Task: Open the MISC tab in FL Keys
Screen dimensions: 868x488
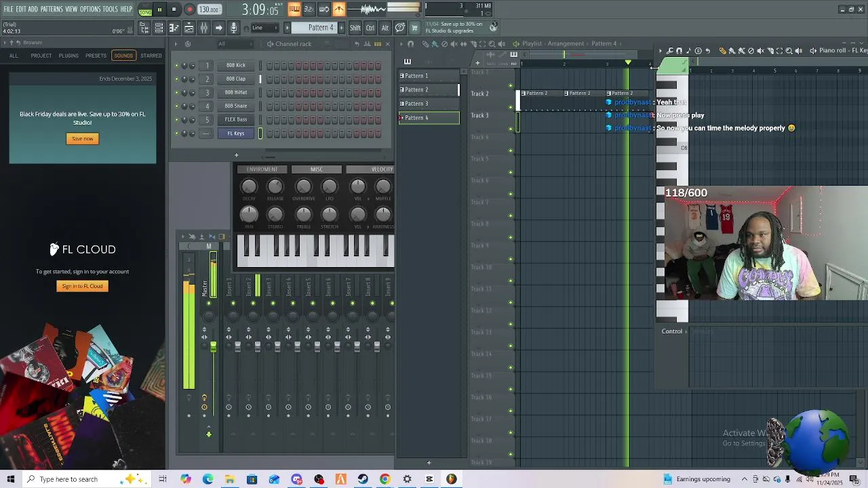Action: [x=317, y=169]
